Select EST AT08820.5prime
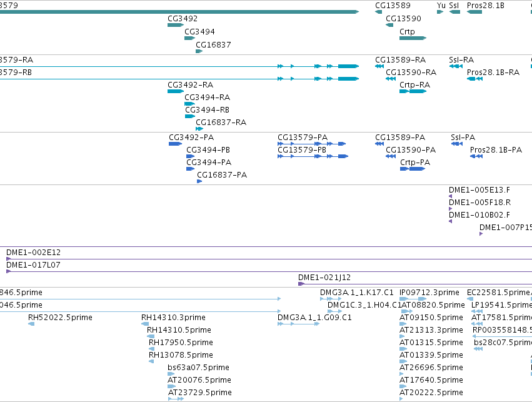The image size is (532, 402). coord(407,311)
